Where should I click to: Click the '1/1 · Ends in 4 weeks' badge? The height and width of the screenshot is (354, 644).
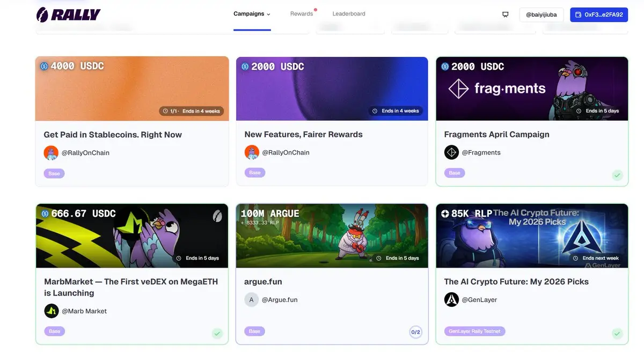point(192,111)
